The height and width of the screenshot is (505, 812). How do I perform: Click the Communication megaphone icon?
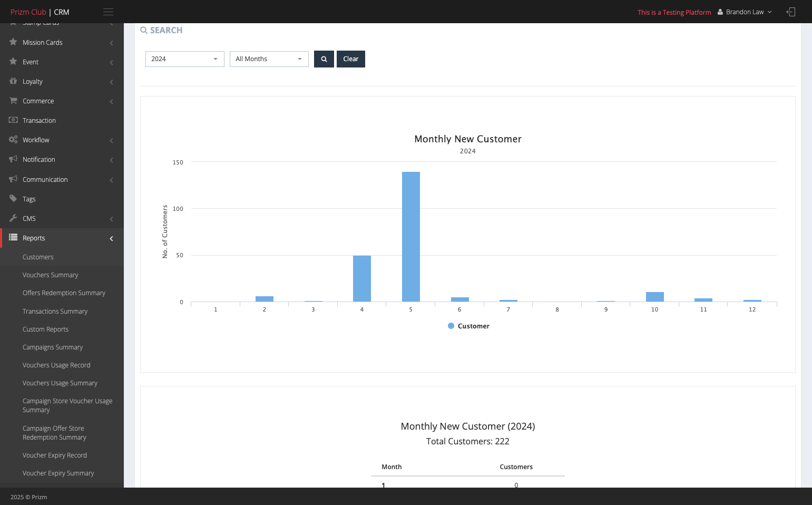click(13, 179)
